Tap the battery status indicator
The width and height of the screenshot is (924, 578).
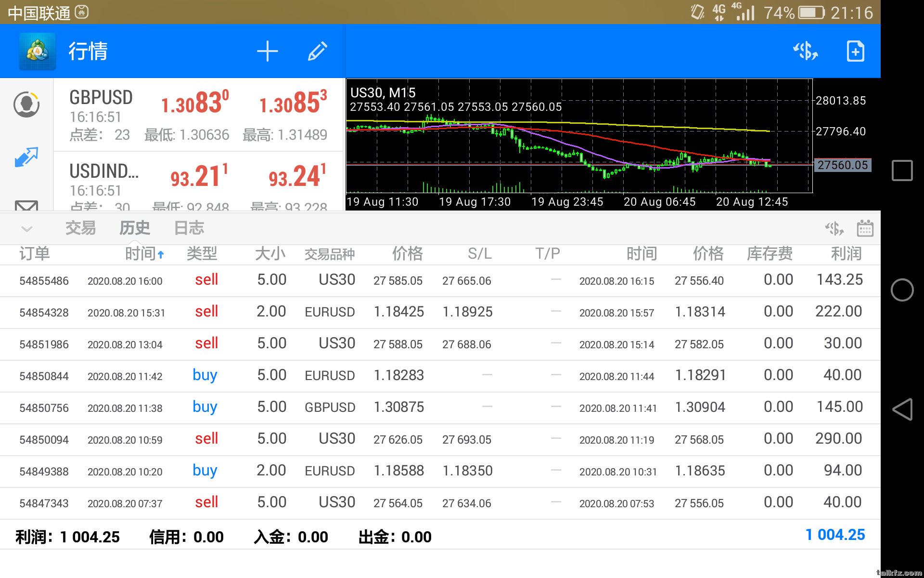tap(812, 13)
